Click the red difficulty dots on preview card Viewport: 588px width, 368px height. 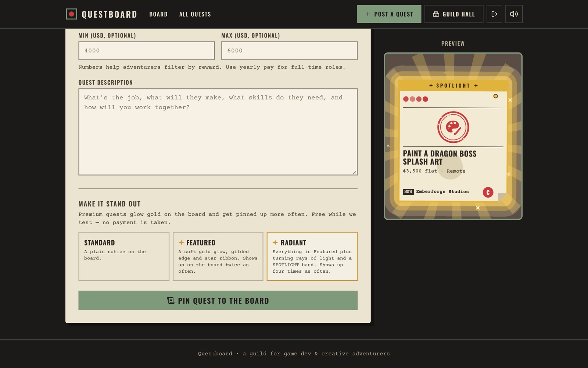[x=416, y=99]
